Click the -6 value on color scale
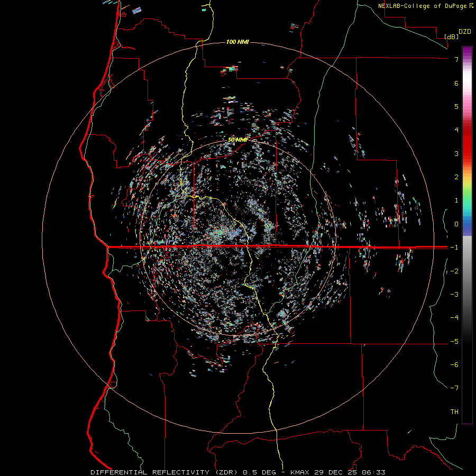The image size is (476, 476). (454, 365)
